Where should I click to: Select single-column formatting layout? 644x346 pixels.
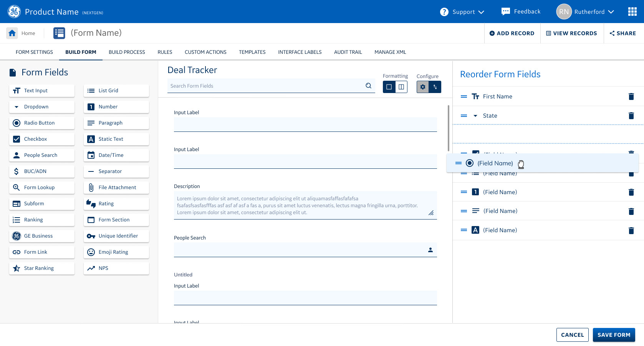389,87
